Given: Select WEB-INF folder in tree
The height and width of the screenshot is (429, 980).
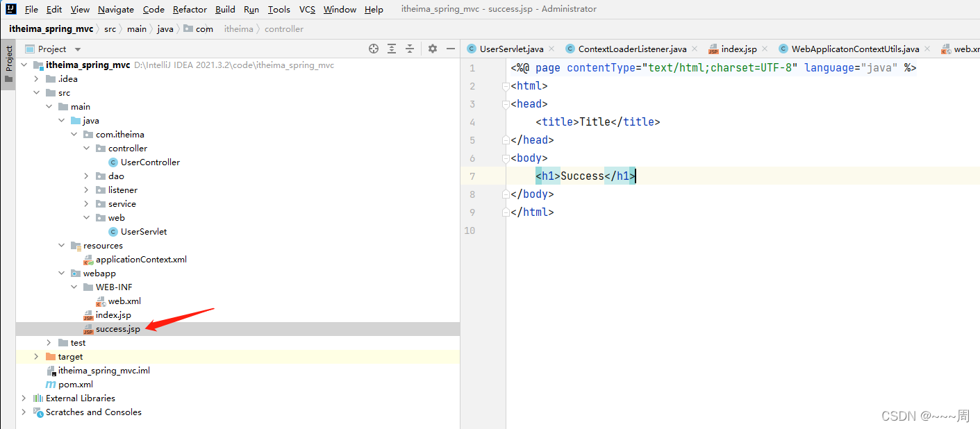Looking at the screenshot, I should pos(114,287).
